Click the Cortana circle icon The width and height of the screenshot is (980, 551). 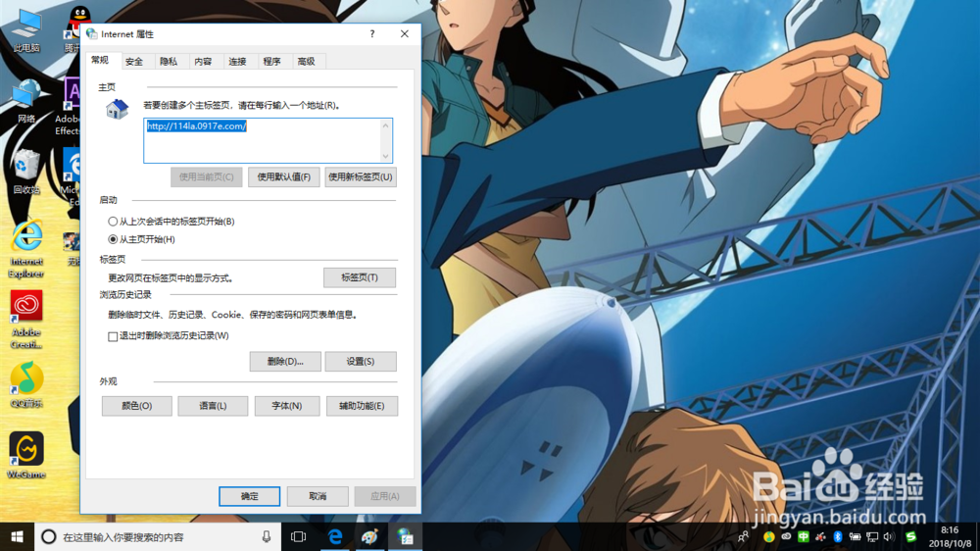click(49, 536)
